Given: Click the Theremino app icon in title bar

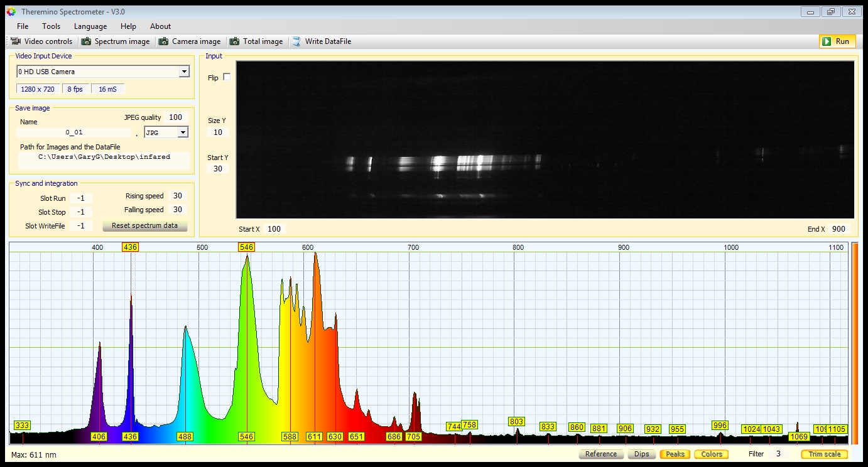Looking at the screenshot, I should (x=11, y=12).
